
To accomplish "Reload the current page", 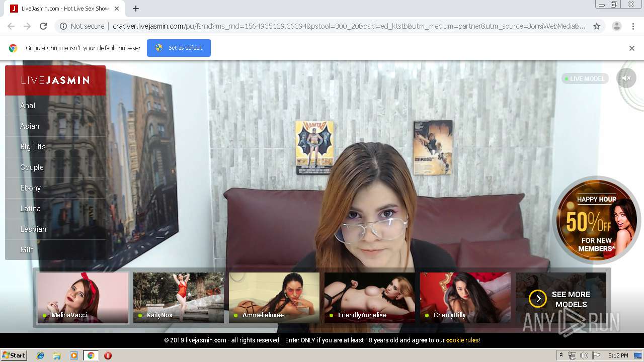I will (x=43, y=26).
